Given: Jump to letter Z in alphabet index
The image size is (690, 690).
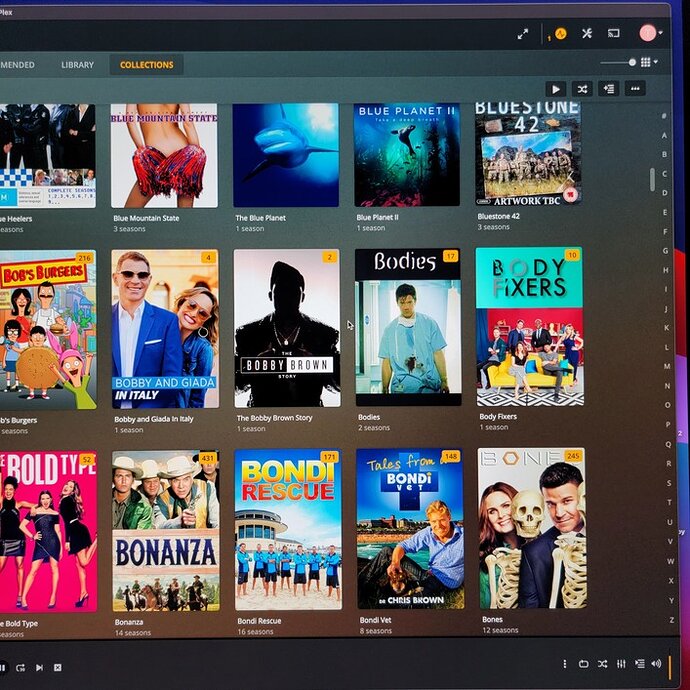Looking at the screenshot, I should (x=672, y=620).
